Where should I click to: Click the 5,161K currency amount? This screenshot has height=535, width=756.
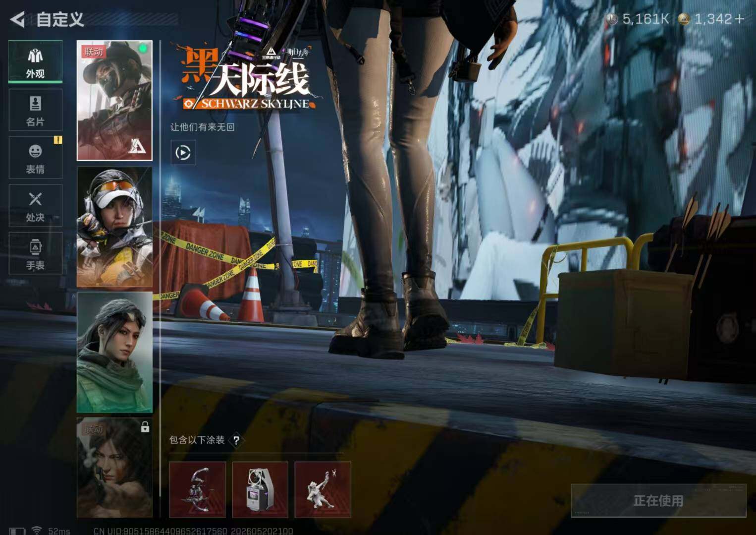(646, 19)
